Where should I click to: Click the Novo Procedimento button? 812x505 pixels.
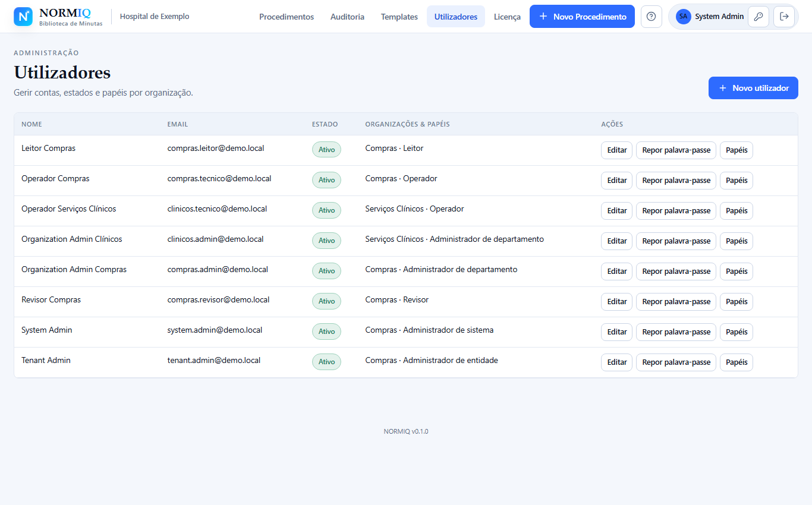click(x=582, y=17)
